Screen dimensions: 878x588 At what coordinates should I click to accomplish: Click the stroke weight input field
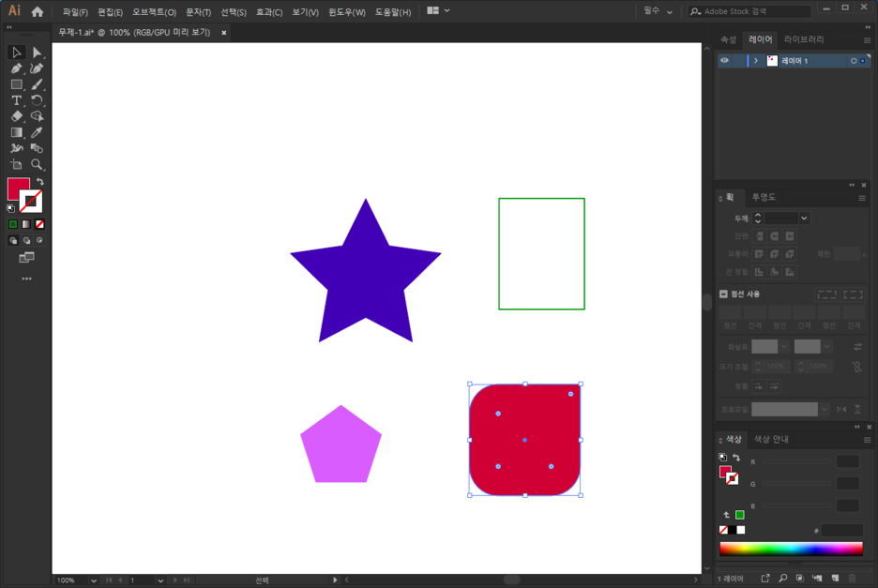click(781, 219)
